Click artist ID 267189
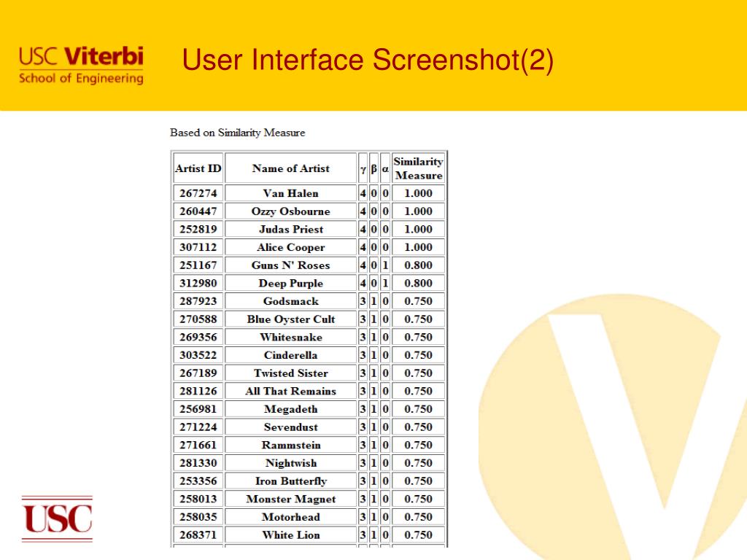This screenshot has width=747, height=560. pos(198,373)
